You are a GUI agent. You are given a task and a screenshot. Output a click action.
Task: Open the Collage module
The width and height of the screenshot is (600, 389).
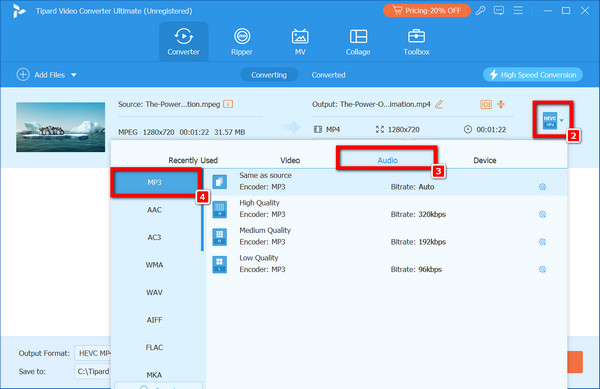point(358,42)
